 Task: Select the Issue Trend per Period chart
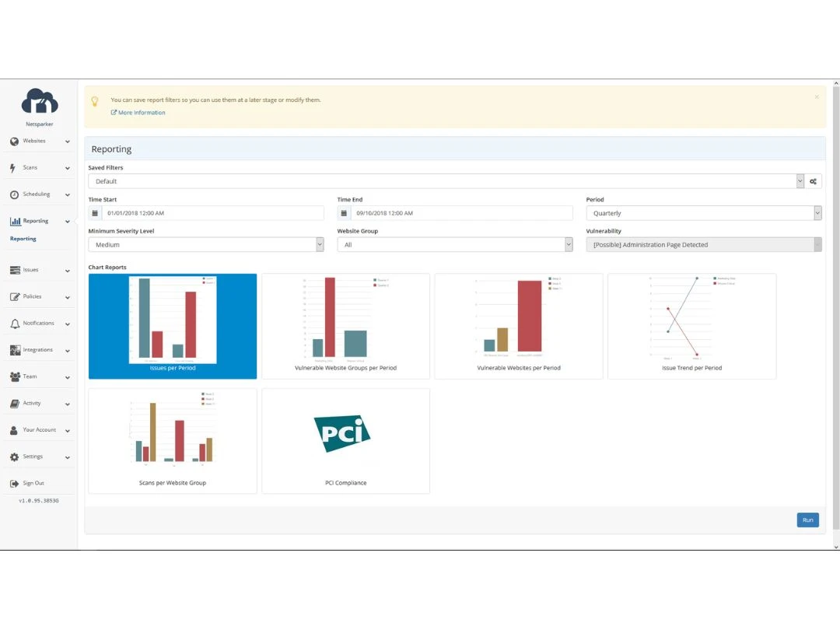(x=691, y=326)
